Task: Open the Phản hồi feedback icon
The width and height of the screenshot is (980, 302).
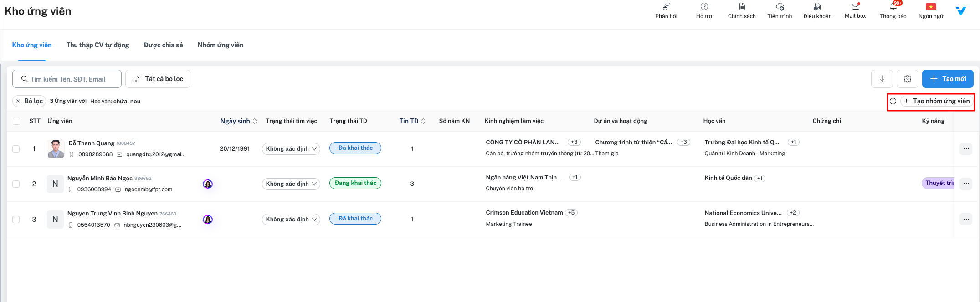Action: point(666,7)
